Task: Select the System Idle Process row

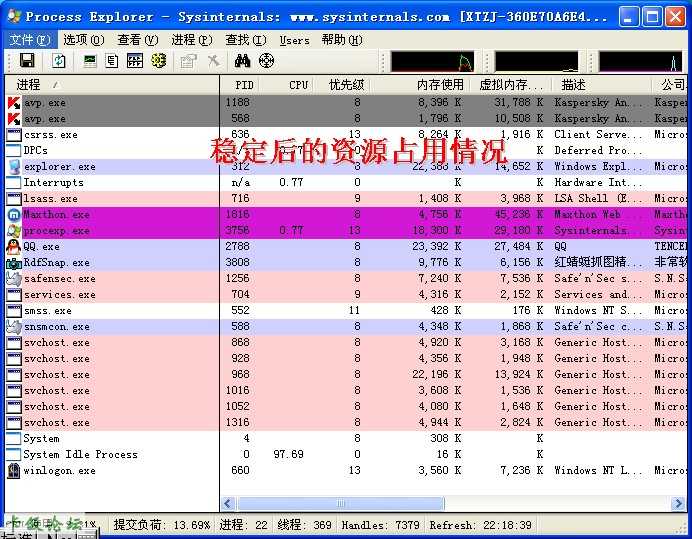Action: (346, 455)
